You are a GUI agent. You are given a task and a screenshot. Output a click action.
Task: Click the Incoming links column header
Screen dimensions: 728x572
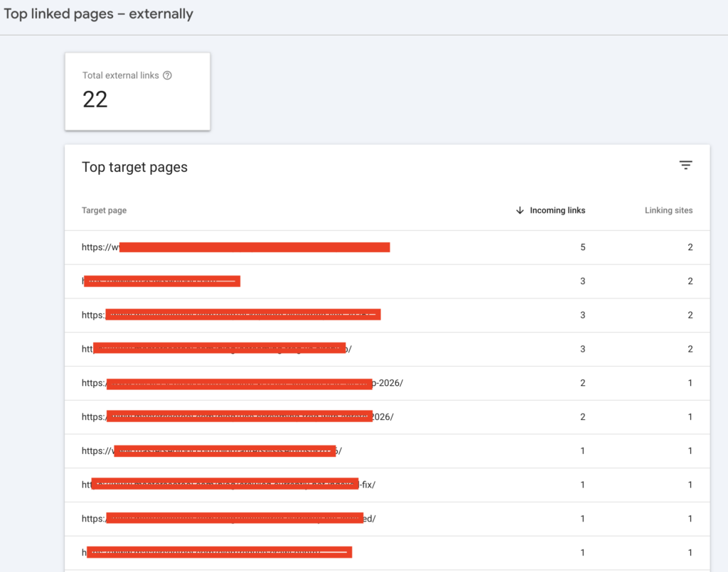[x=557, y=210]
